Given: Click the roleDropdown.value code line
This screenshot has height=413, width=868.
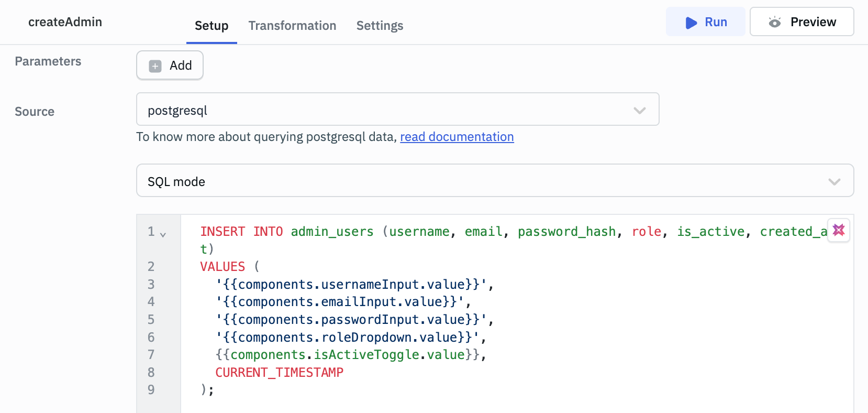Looking at the screenshot, I should (350, 338).
